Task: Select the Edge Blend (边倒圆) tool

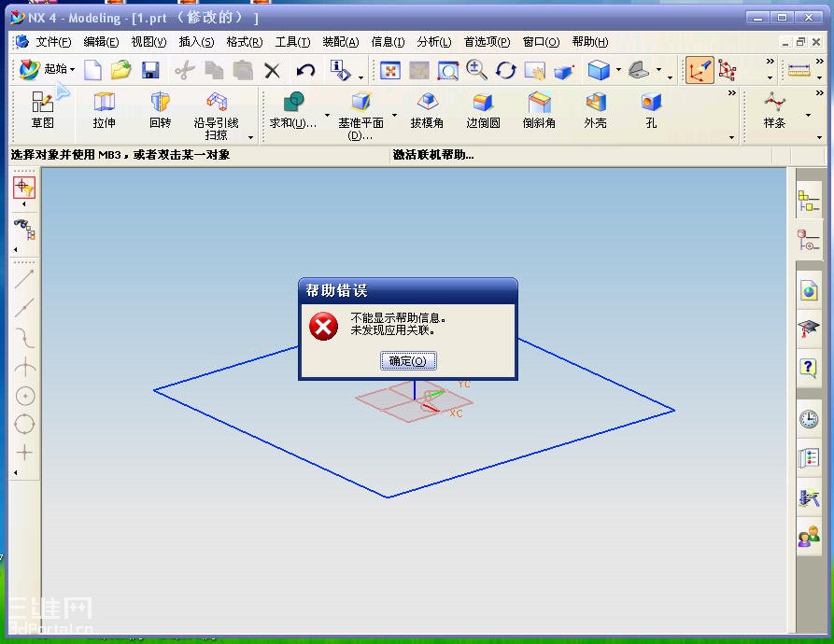Action: pyautogui.click(x=483, y=110)
